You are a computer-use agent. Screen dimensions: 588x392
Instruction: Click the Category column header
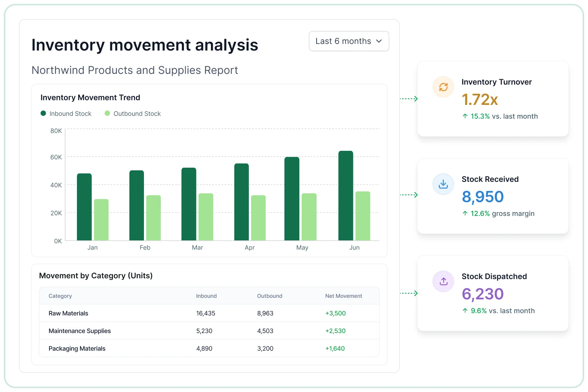pos(60,296)
